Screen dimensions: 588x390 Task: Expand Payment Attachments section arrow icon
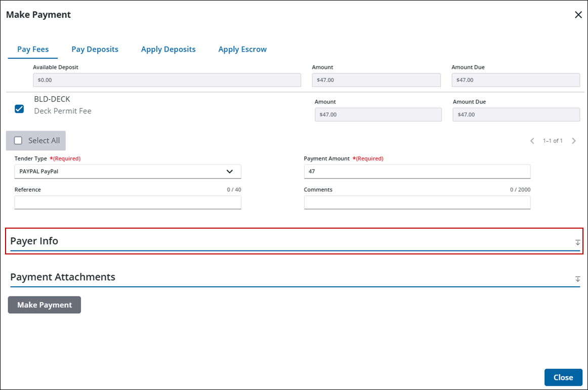[577, 279]
